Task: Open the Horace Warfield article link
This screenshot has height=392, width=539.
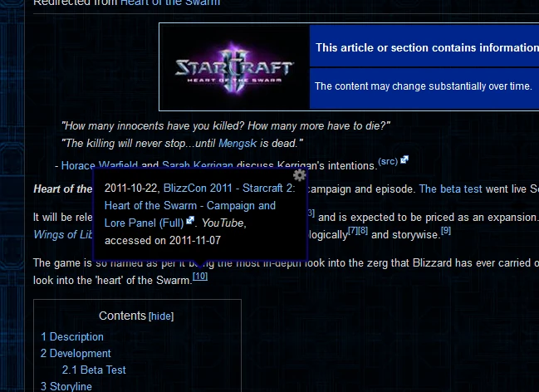Action: pyautogui.click(x=100, y=165)
